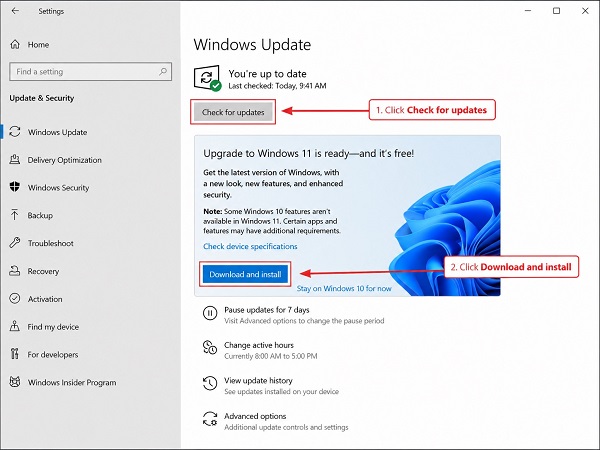
Task: Open View update history
Action: point(258,380)
